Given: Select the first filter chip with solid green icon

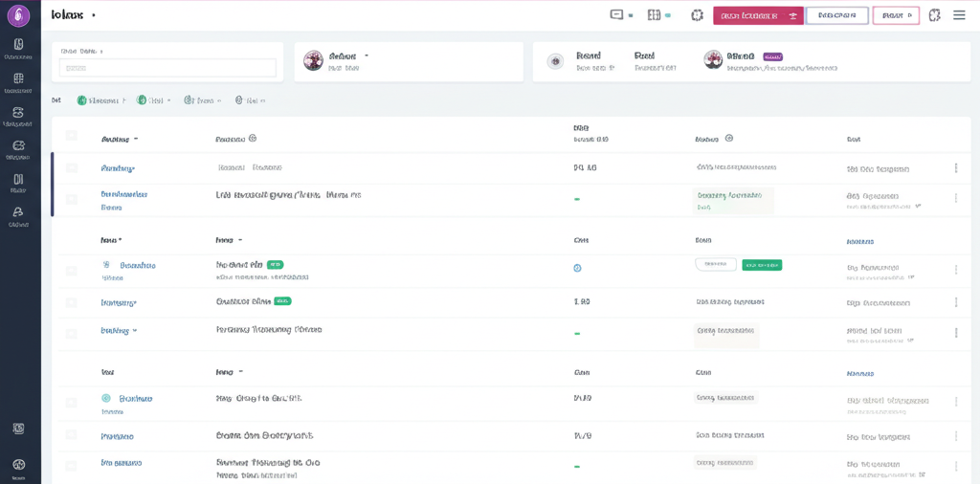Looking at the screenshot, I should click(x=100, y=99).
